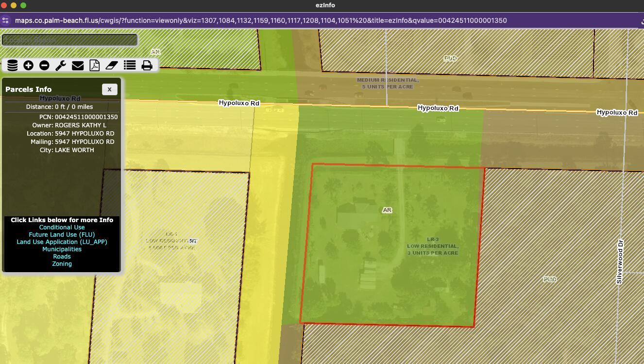Select the URL in the address bar

pyautogui.click(x=261, y=20)
